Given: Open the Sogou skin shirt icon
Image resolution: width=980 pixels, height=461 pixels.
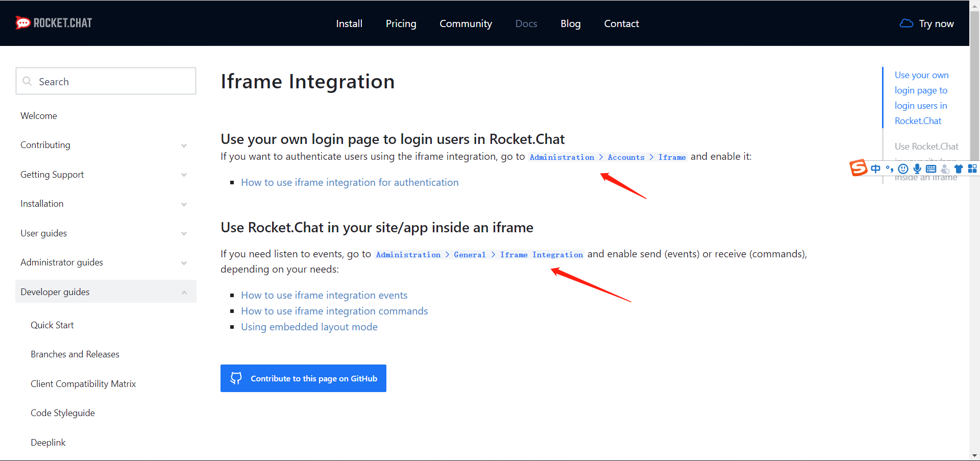Looking at the screenshot, I should (x=959, y=169).
